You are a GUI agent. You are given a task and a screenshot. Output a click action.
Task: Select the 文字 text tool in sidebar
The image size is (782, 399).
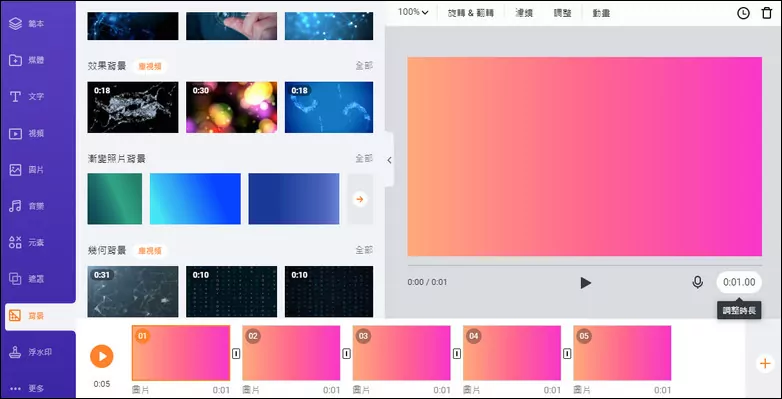[27, 97]
